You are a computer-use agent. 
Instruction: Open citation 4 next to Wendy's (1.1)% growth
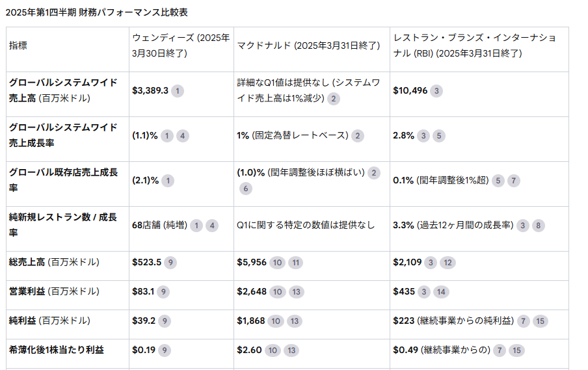[x=182, y=136]
